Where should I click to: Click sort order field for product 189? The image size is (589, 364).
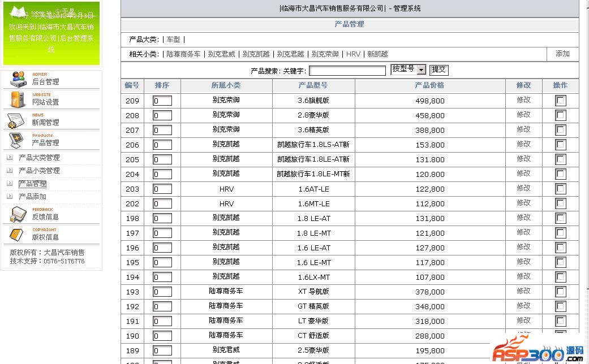click(x=162, y=350)
